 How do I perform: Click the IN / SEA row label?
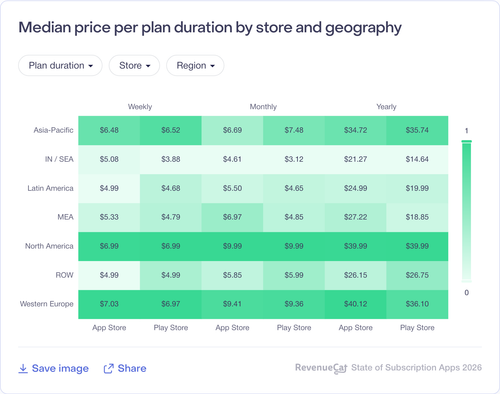pyautogui.click(x=59, y=159)
